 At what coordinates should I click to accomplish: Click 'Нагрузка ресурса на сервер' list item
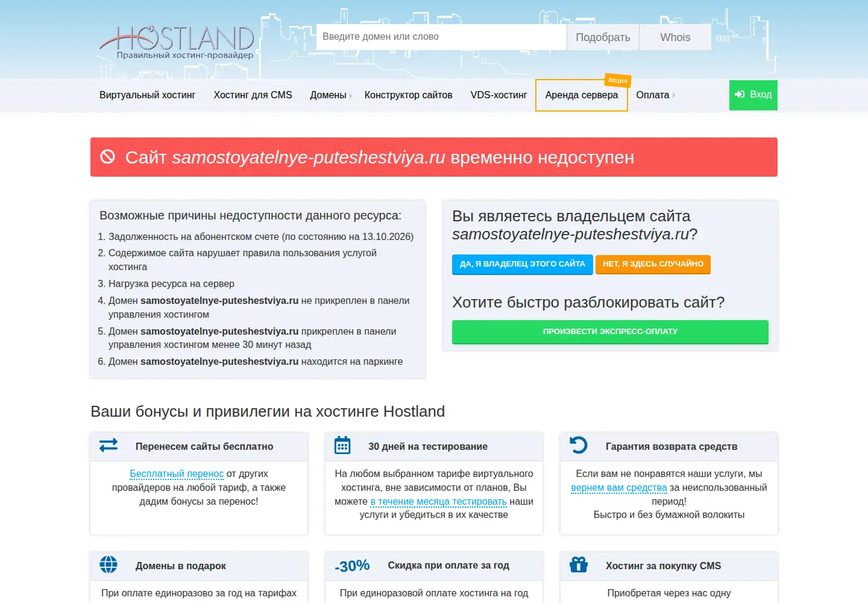pyautogui.click(x=171, y=284)
